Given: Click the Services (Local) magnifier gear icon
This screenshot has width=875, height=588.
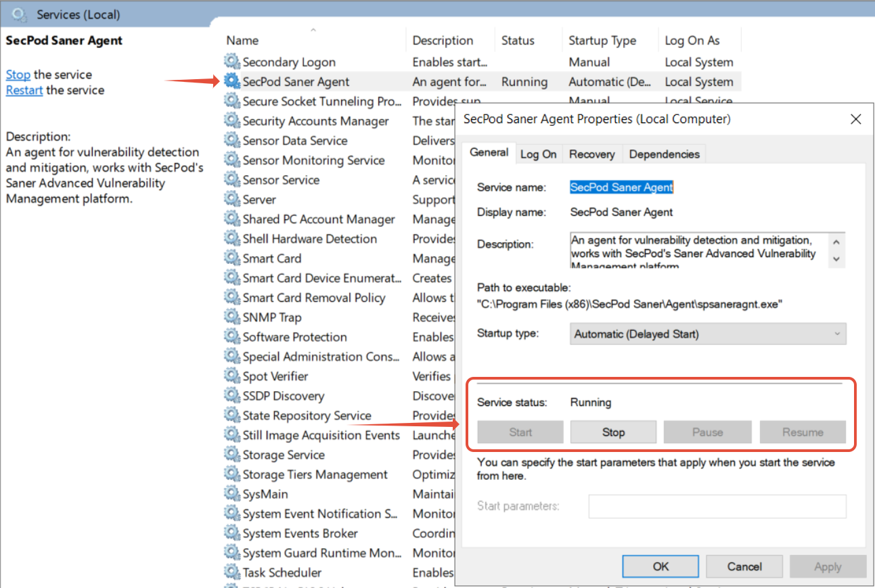Looking at the screenshot, I should coord(20,14).
